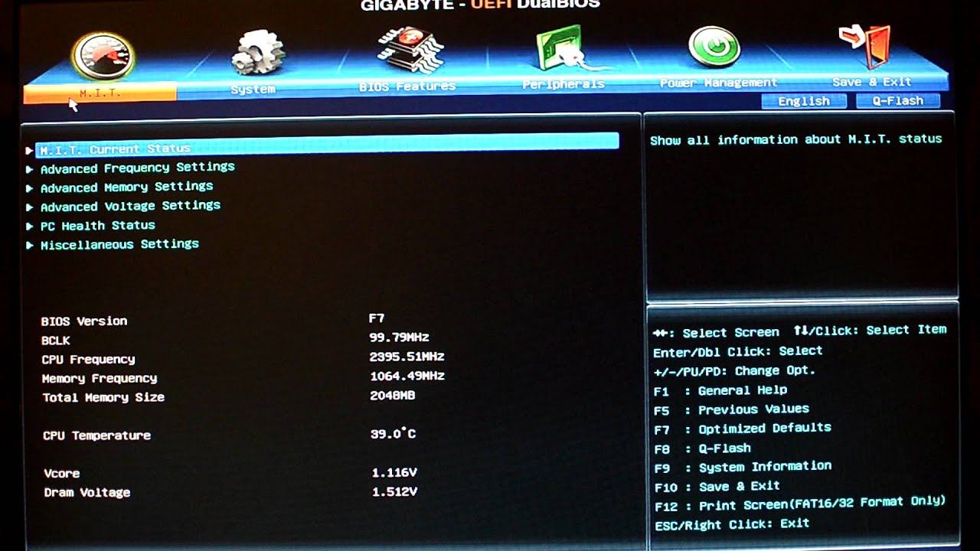Open the BIOS Features tab label
Image resolution: width=980 pixels, height=551 pixels.
tap(407, 86)
